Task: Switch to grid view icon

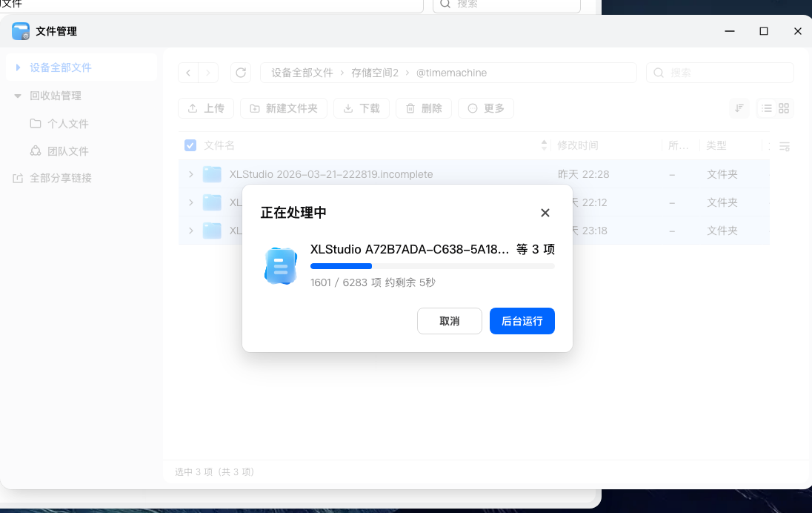Action: tap(783, 107)
